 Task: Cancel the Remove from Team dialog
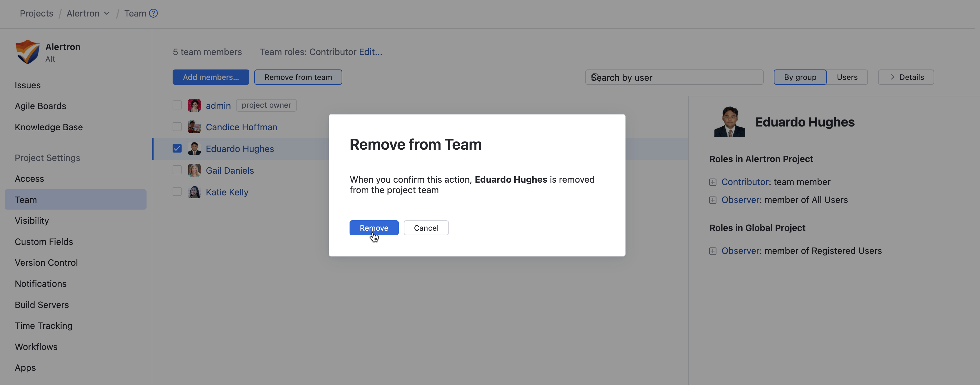pyautogui.click(x=426, y=228)
